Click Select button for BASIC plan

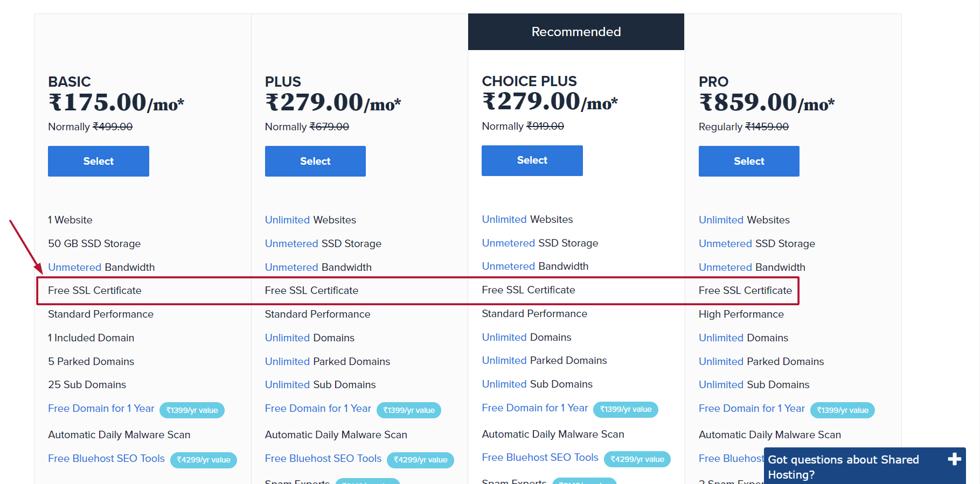(x=98, y=161)
